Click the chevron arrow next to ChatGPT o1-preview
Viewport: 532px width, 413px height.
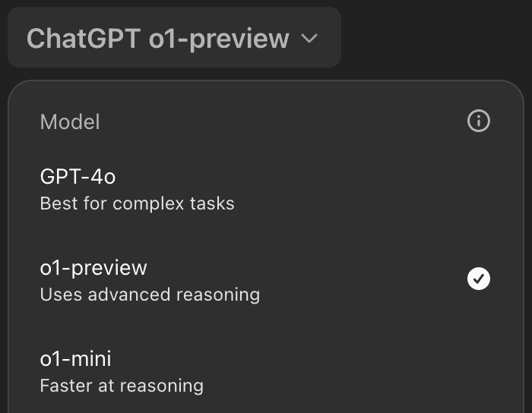309,38
